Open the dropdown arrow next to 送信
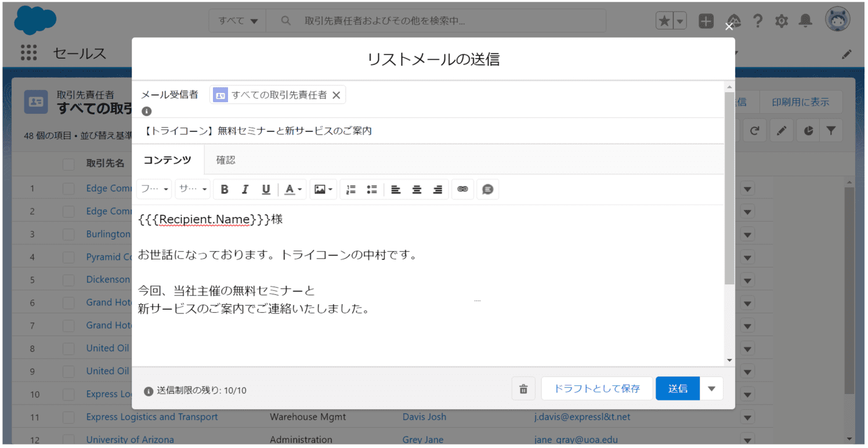The width and height of the screenshot is (868, 448). coord(712,389)
